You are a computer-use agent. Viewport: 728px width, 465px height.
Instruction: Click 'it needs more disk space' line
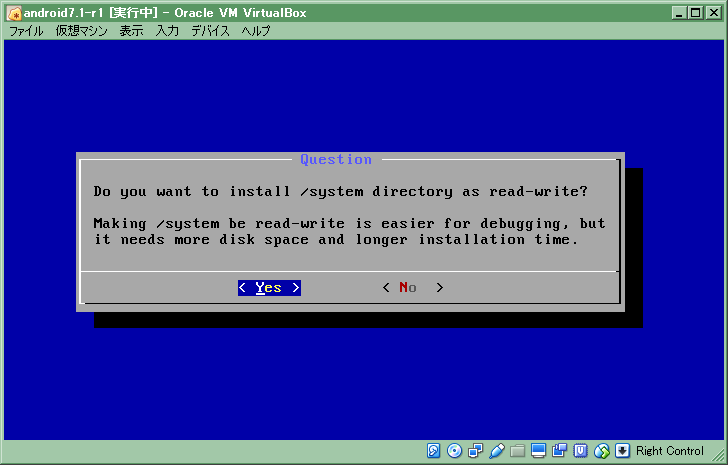click(x=336, y=240)
